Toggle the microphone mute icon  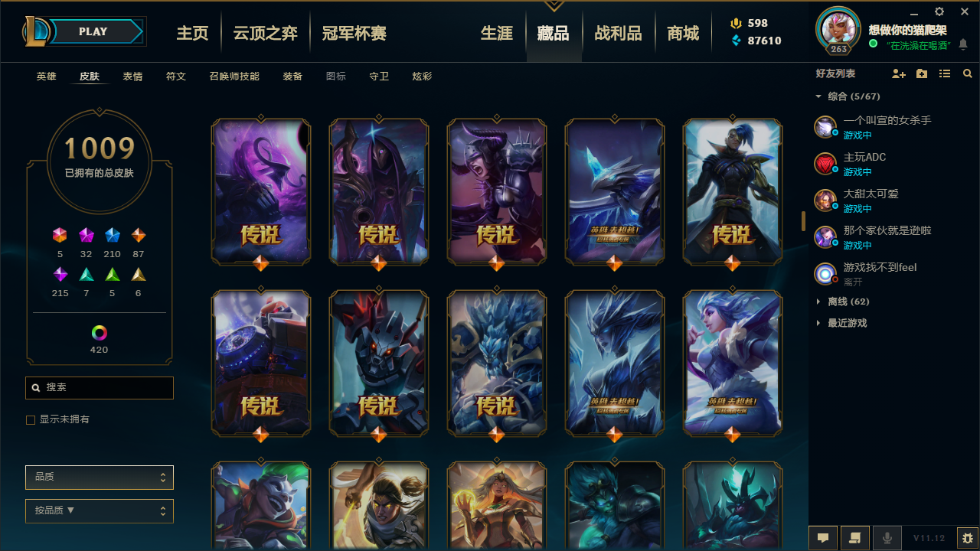click(x=887, y=538)
